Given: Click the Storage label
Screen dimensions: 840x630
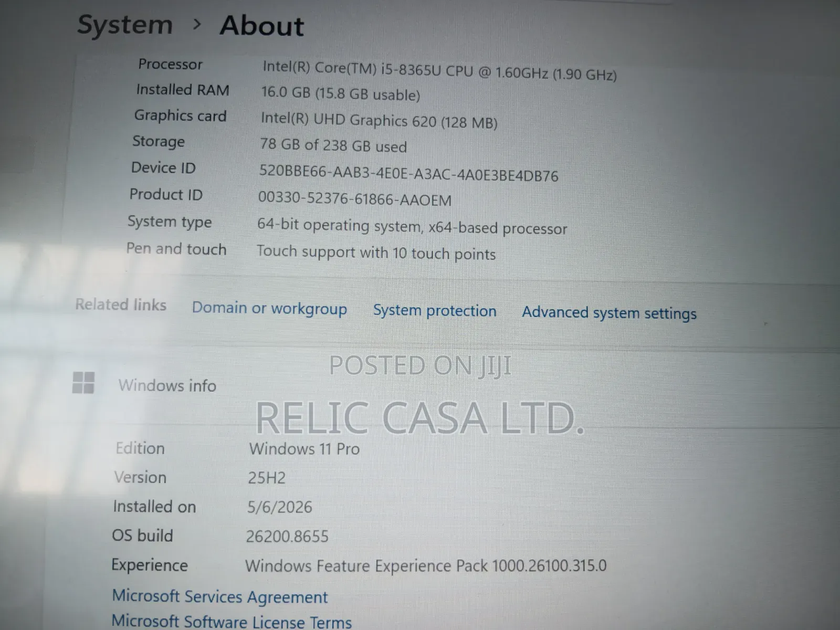Looking at the screenshot, I should pos(159,141).
